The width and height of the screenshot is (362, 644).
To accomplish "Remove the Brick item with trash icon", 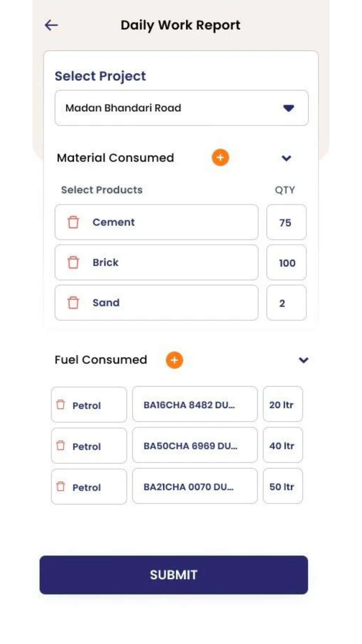I will (x=73, y=262).
